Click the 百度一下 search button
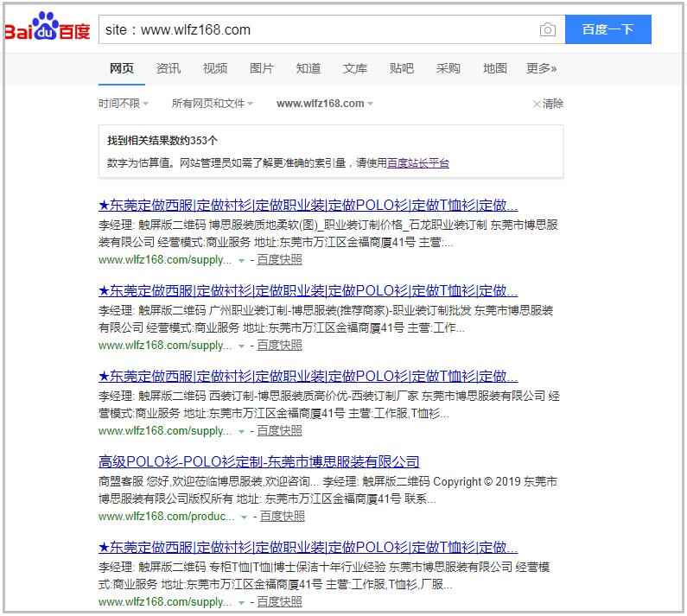The width and height of the screenshot is (687, 616). point(607,29)
